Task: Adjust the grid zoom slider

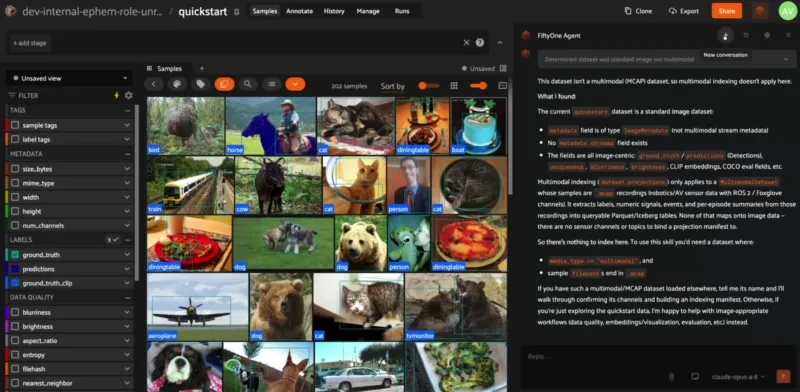Action: click(478, 86)
